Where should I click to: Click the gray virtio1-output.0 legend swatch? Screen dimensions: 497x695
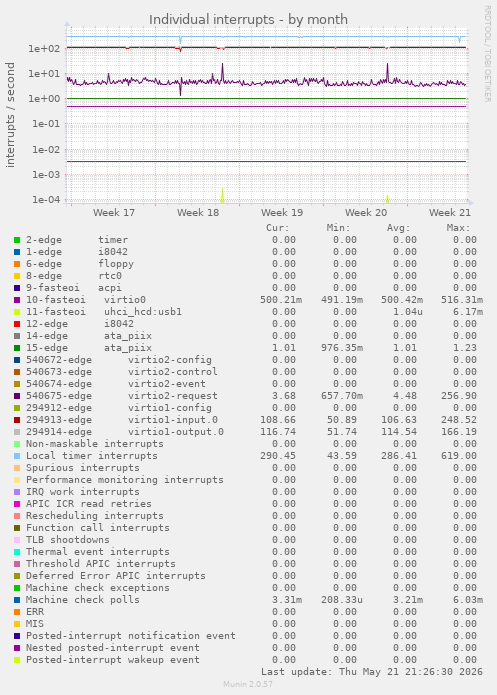pos(17,432)
